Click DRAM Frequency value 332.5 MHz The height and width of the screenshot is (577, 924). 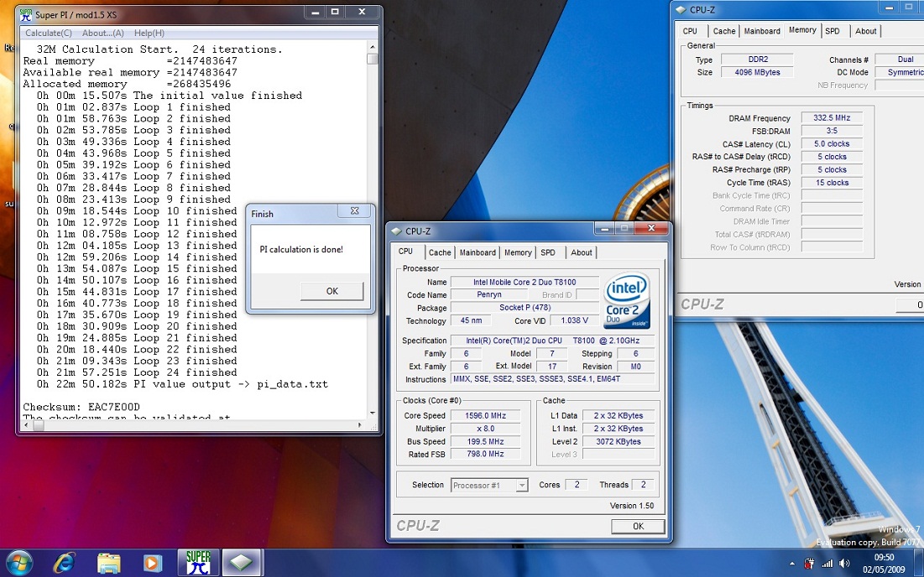pos(832,117)
